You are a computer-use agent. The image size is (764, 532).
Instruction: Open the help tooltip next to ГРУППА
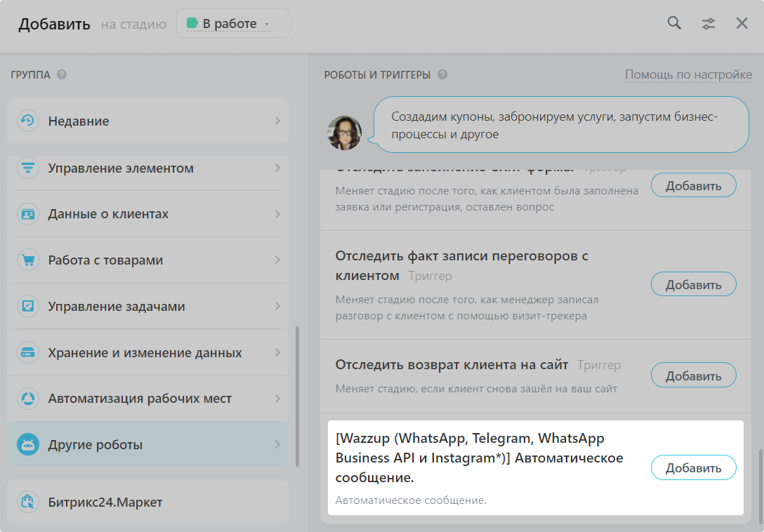(x=62, y=74)
